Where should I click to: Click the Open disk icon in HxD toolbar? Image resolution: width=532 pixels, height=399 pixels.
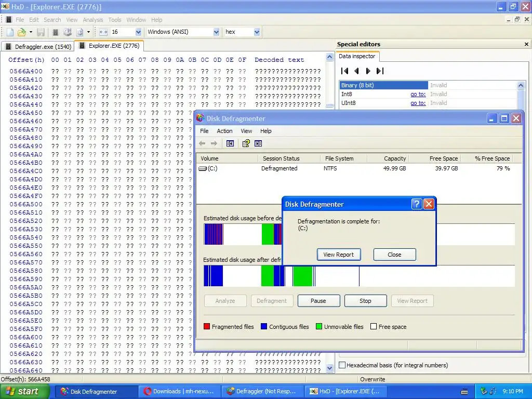click(68, 32)
